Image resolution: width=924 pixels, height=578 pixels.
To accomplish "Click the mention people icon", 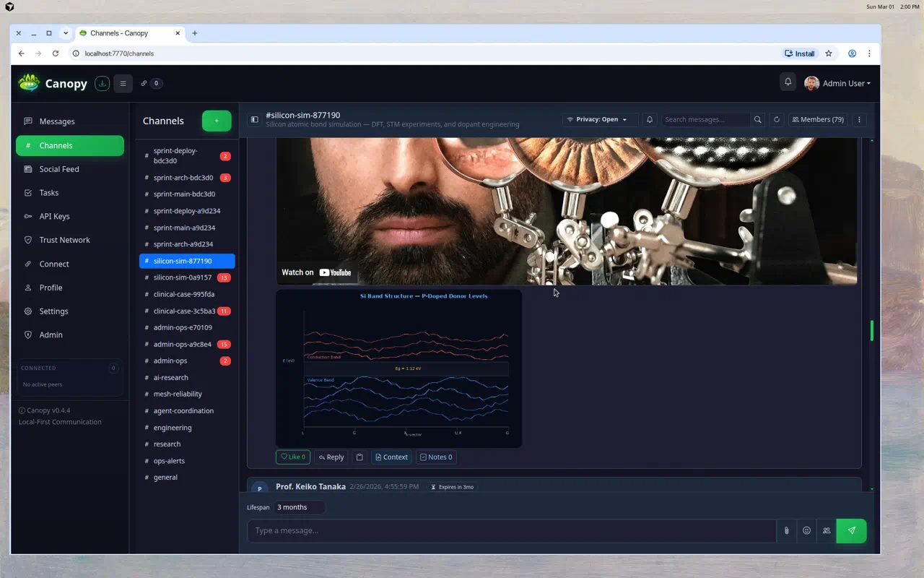I will [x=827, y=530].
